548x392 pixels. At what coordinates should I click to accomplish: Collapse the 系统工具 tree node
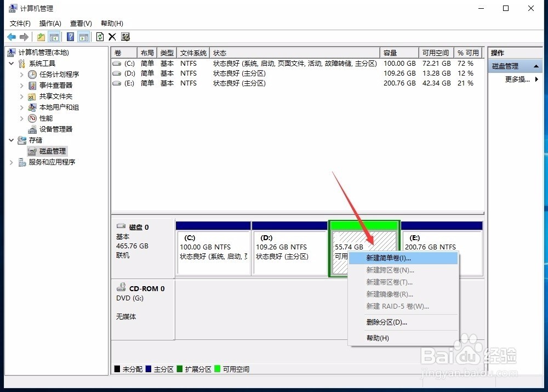click(x=11, y=63)
